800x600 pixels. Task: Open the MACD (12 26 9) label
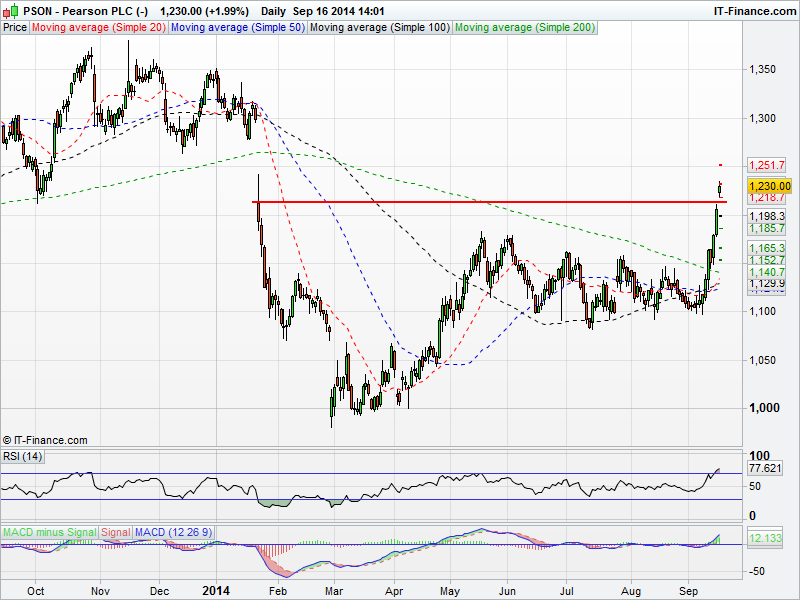tap(174, 531)
